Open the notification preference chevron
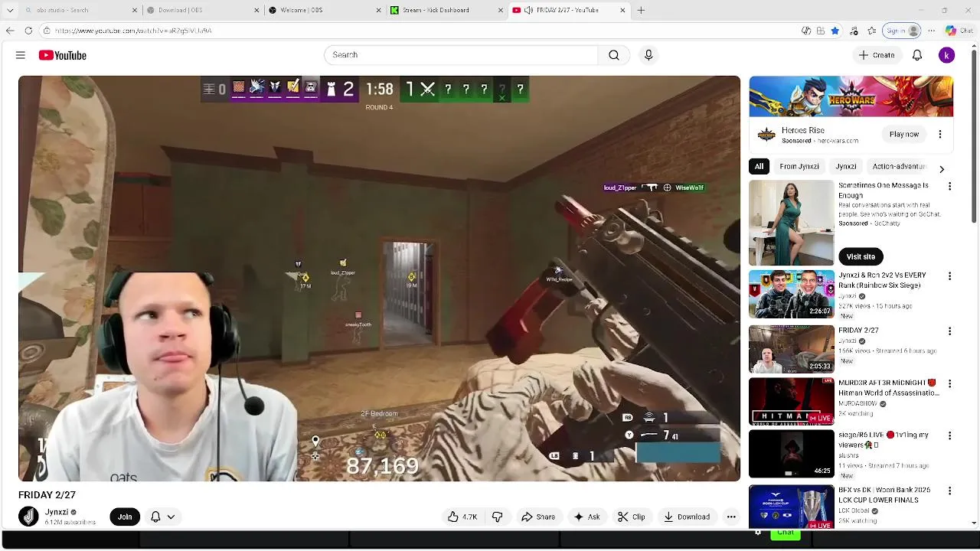 pos(171,517)
